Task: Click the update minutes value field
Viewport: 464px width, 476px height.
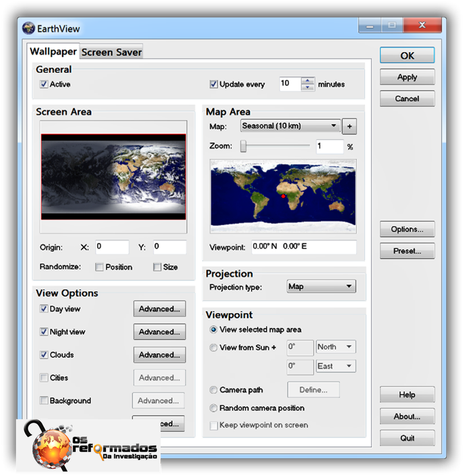Action: [290, 84]
